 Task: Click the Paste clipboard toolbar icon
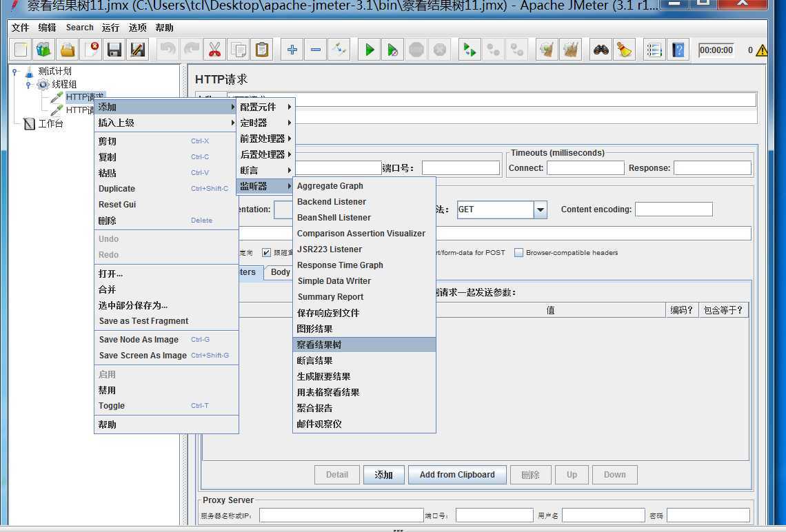(x=262, y=50)
